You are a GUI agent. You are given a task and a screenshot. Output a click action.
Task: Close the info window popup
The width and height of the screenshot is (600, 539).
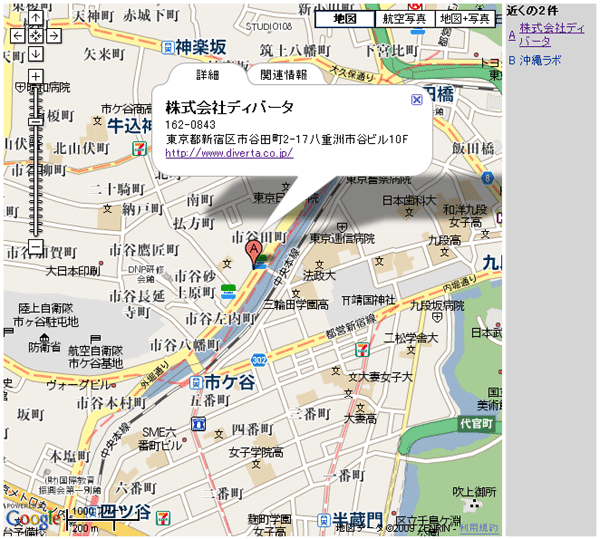click(x=416, y=100)
